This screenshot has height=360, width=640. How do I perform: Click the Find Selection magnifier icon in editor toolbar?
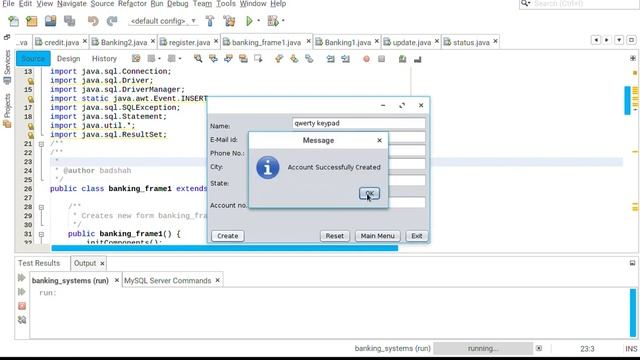(198, 59)
